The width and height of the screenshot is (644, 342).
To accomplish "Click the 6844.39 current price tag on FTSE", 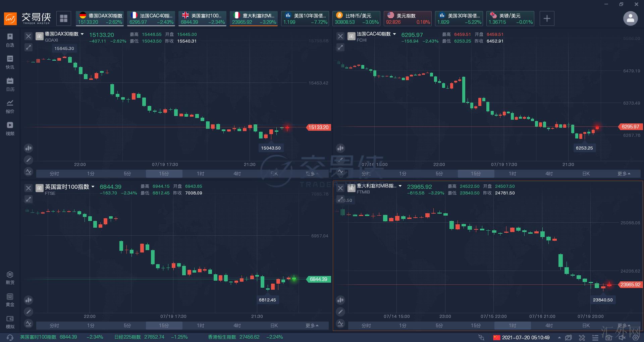I will coord(319,279).
